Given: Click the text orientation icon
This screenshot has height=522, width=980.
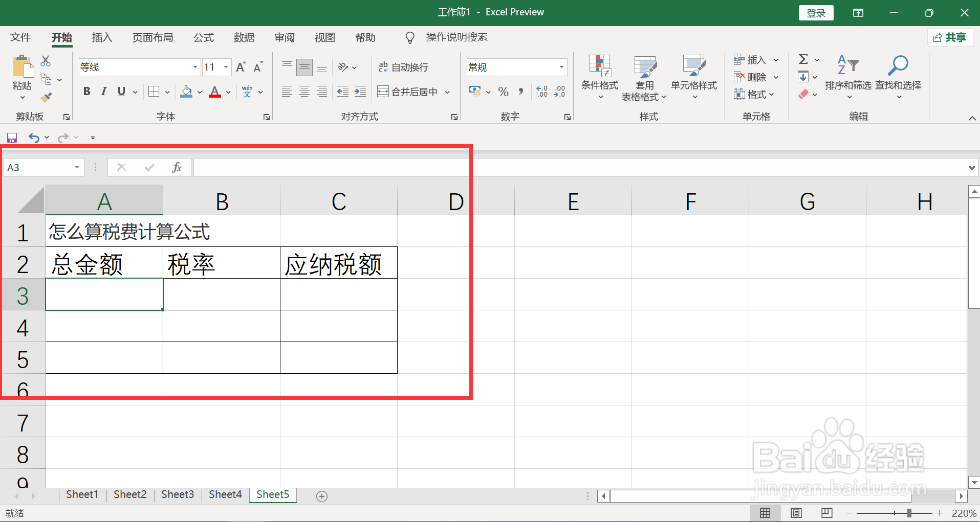Looking at the screenshot, I should click(x=343, y=67).
